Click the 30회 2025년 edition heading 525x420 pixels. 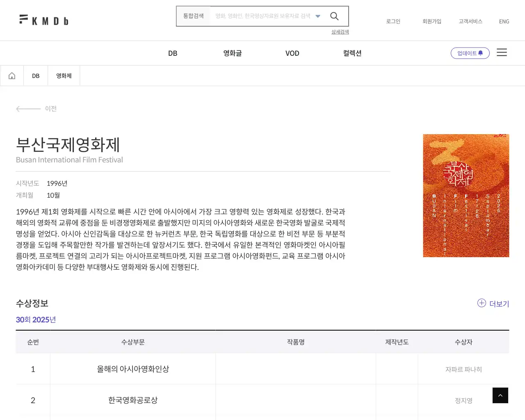click(36, 320)
